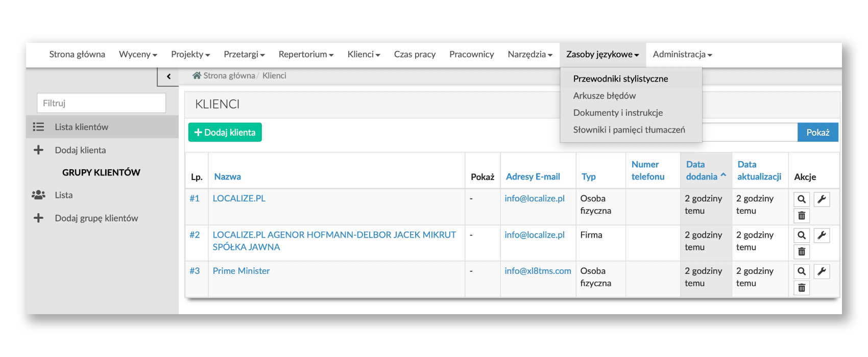Open the Klienci dropdown in the navbar
Screen dimensions: 868x357
[364, 55]
